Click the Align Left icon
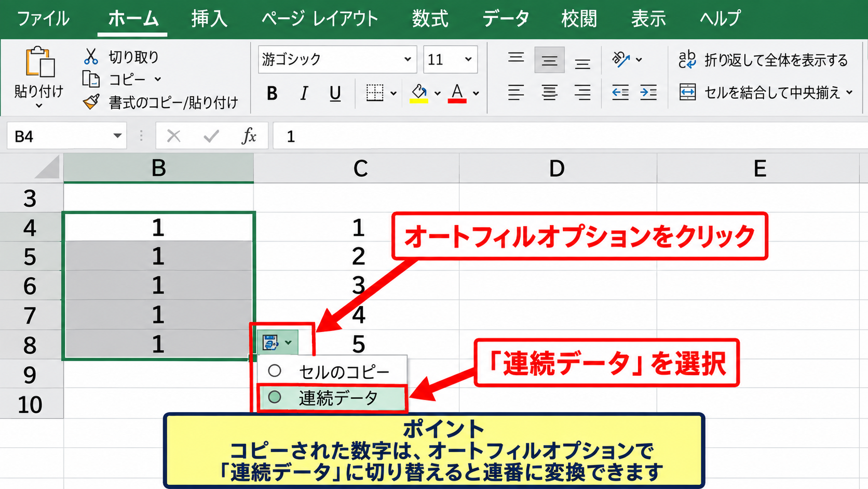The width and height of the screenshot is (868, 489). tap(516, 92)
